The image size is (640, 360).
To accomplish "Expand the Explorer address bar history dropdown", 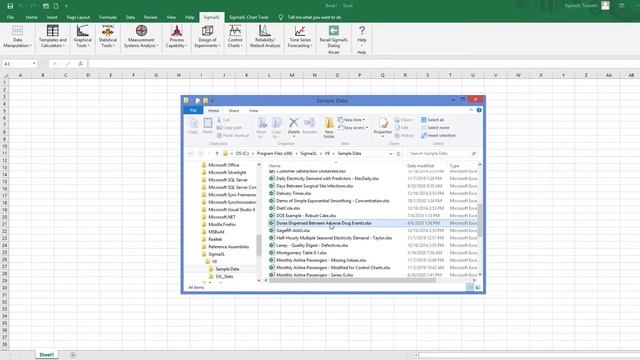I will [x=391, y=153].
